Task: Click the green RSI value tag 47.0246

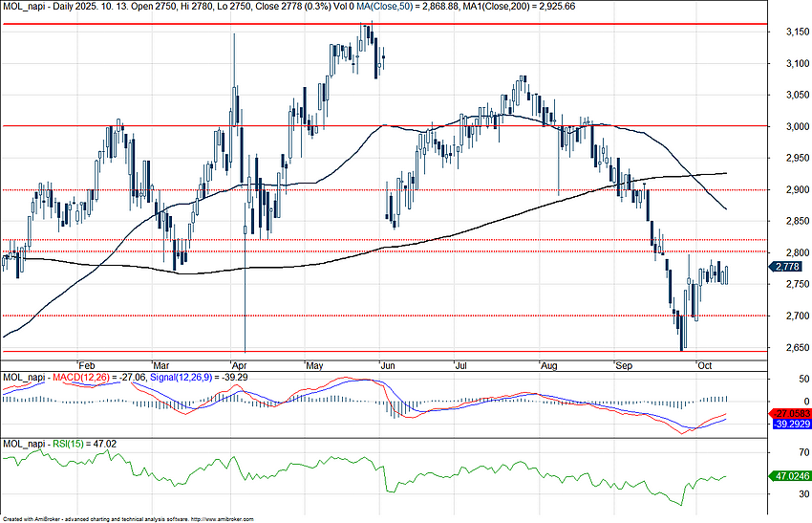Action: click(x=790, y=474)
